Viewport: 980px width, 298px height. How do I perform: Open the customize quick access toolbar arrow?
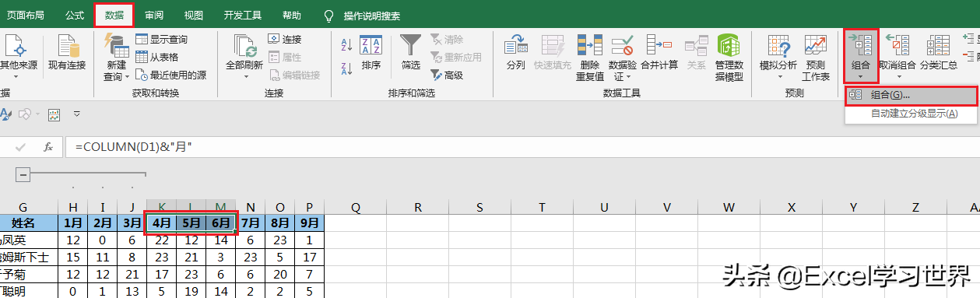[x=76, y=114]
